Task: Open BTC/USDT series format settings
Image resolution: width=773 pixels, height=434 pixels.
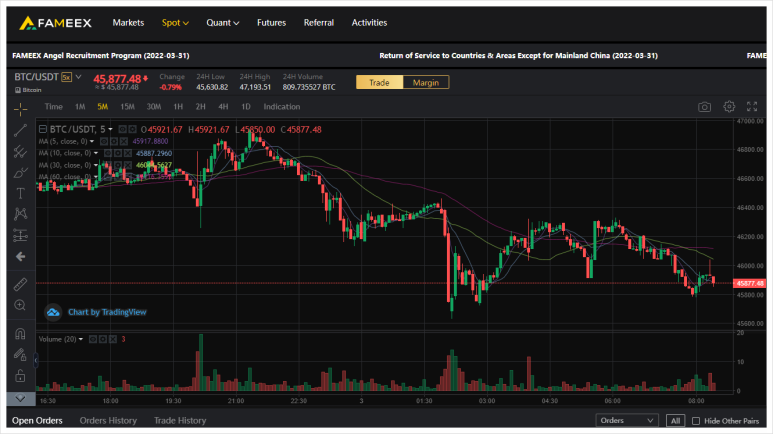Action: (133, 129)
